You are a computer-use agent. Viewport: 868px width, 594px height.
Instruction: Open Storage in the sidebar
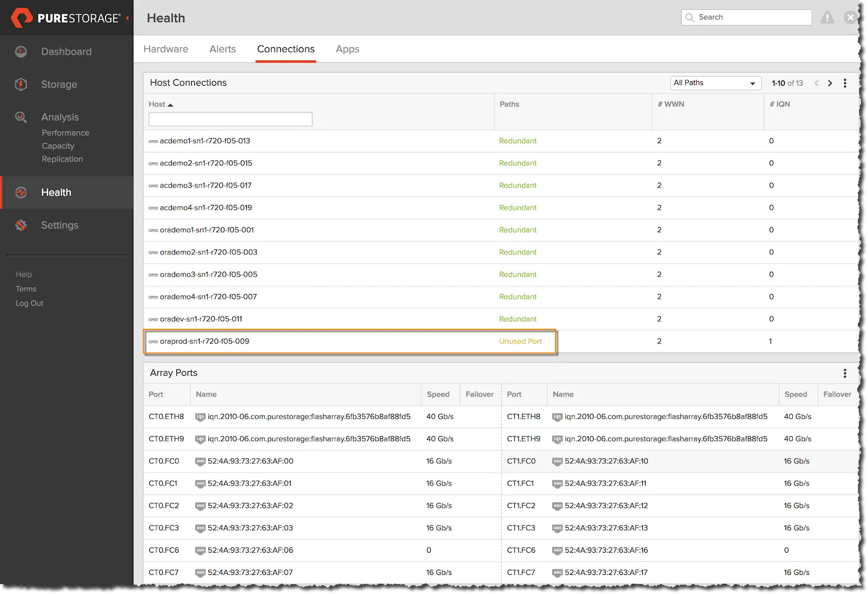[59, 84]
